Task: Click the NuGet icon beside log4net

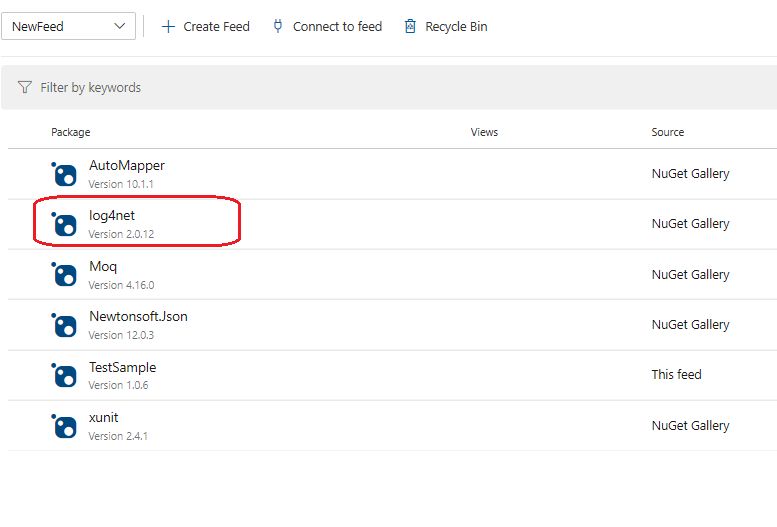Action: pyautogui.click(x=64, y=224)
